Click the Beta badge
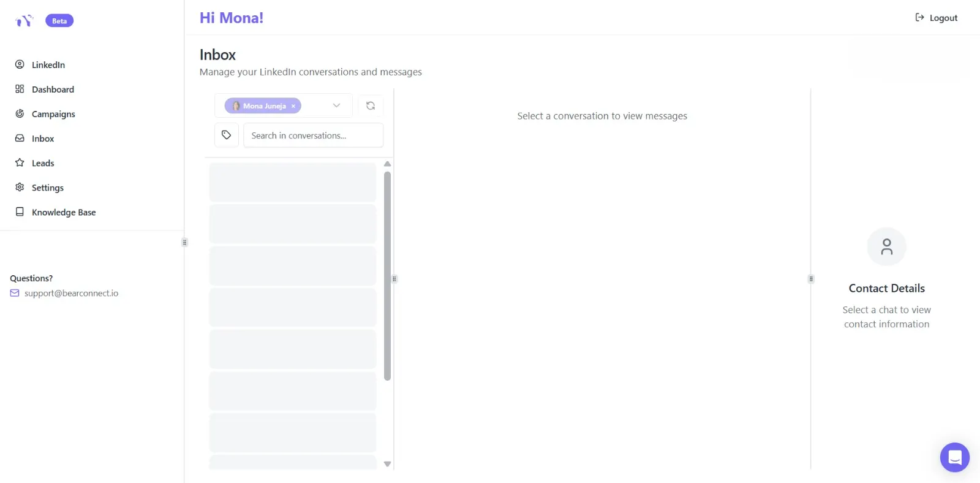This screenshot has width=980, height=483. [x=59, y=21]
